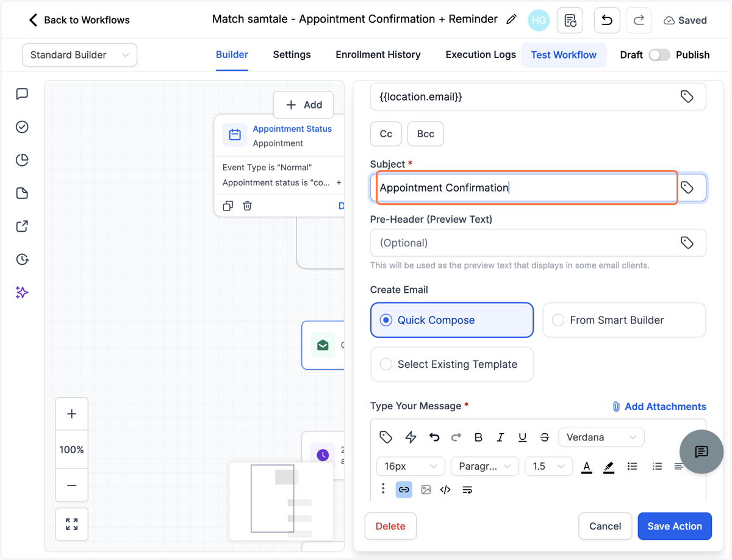The image size is (732, 560).
Task: Insert link in message editor
Action: [x=404, y=489]
